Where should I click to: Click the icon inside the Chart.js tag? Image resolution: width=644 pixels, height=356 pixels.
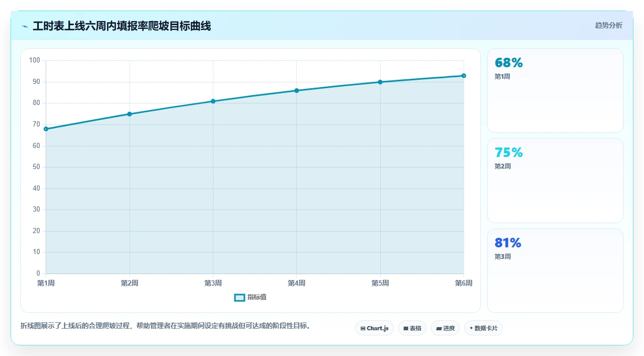(x=363, y=328)
